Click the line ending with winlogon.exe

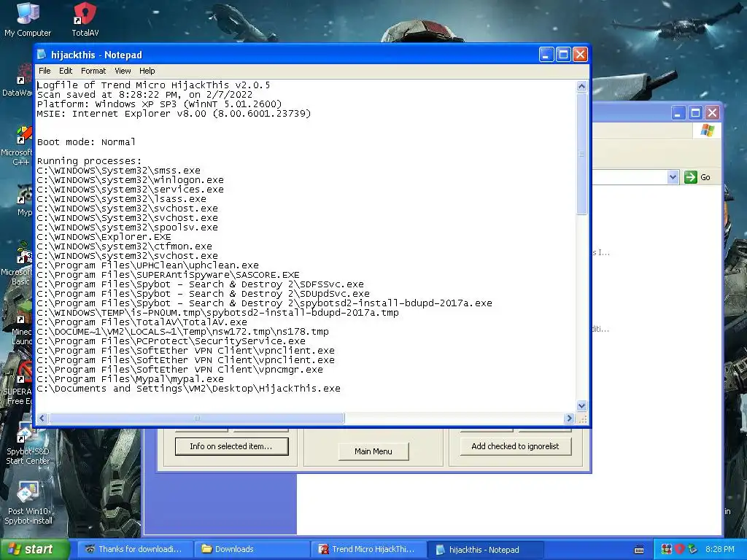[130, 180]
